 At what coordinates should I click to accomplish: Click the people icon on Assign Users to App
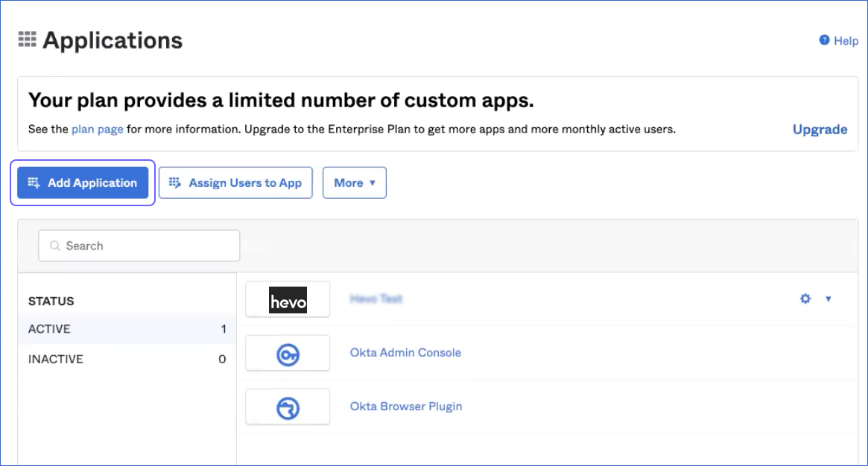(x=175, y=182)
